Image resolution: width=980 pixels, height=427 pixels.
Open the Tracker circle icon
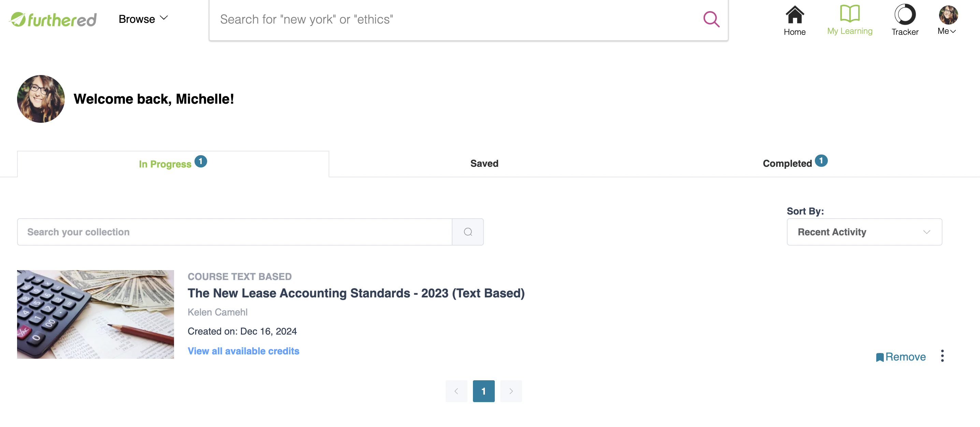pos(905,14)
